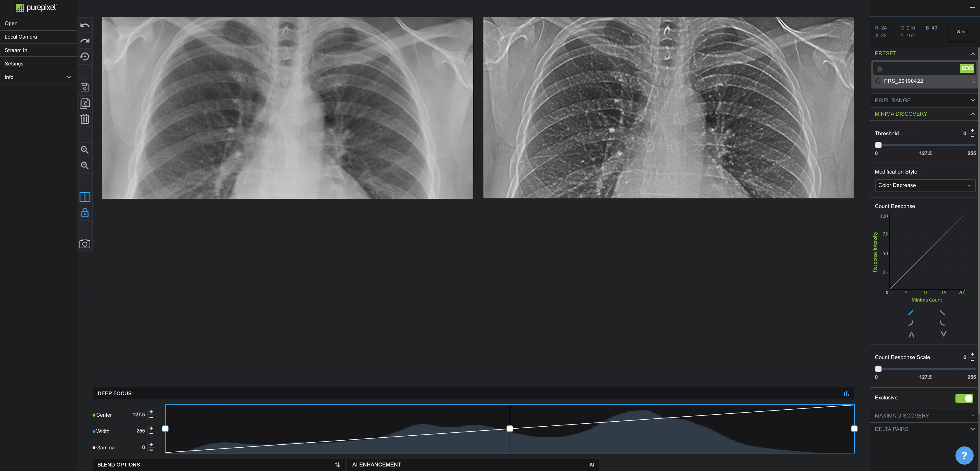Click the camera snapshot icon
Viewport: 980px width, 471px height.
(x=85, y=243)
